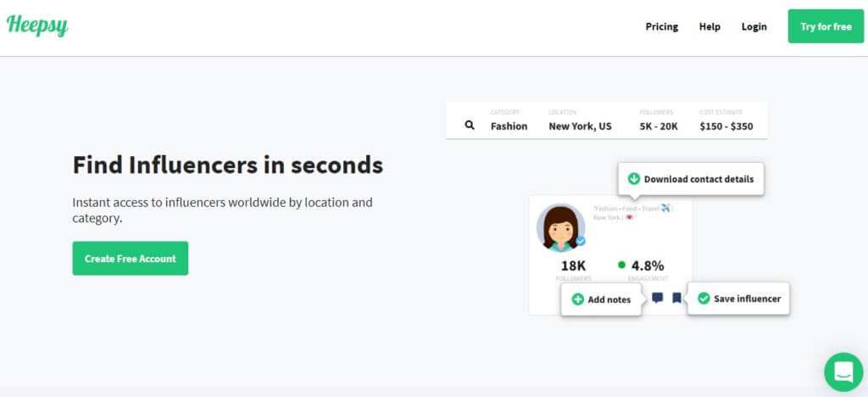
Task: Click the influencer avatar picture
Action: pos(559,227)
